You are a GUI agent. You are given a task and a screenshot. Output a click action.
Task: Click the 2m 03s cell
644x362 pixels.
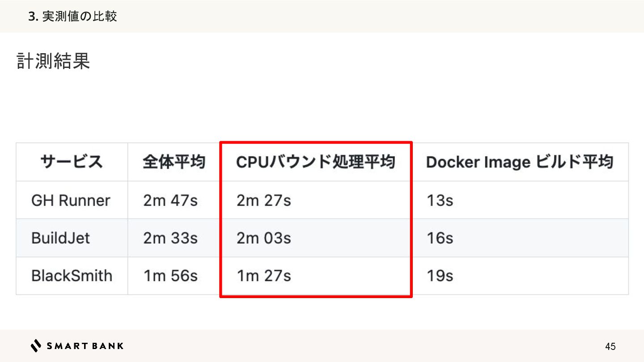[264, 238]
